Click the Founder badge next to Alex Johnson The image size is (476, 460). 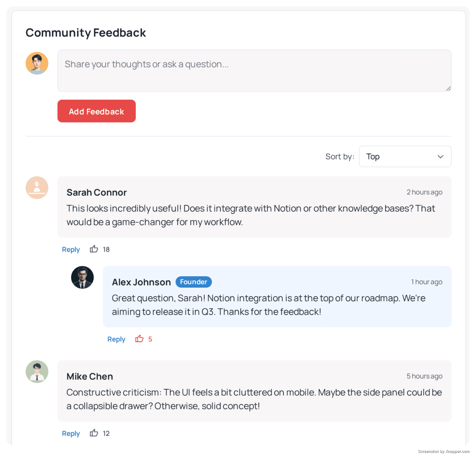pos(194,282)
